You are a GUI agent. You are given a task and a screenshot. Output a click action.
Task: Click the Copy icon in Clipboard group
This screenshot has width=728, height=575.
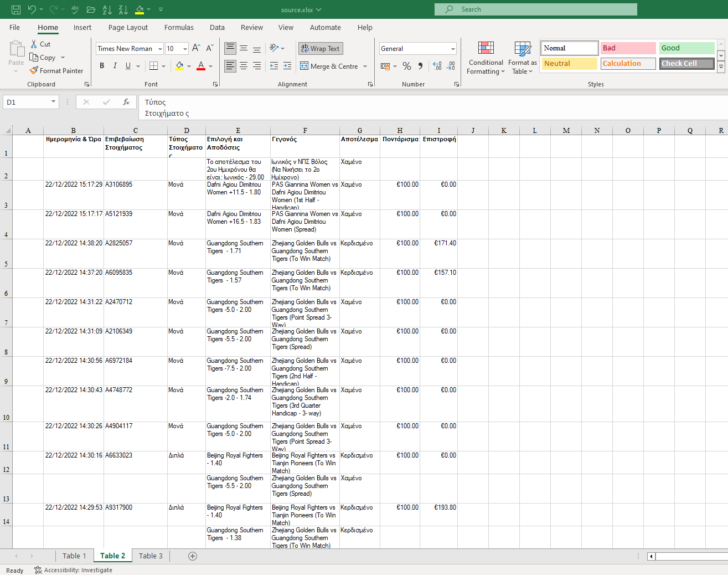coord(34,57)
